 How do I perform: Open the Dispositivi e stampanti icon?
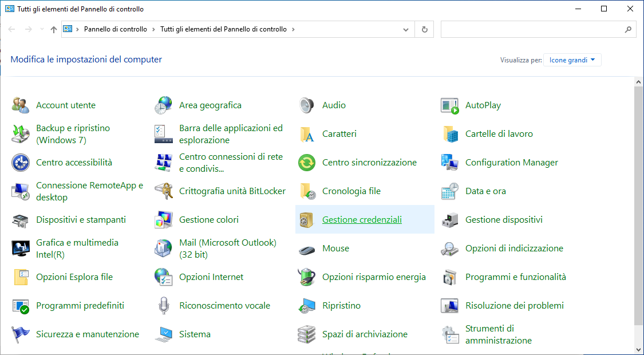pyautogui.click(x=21, y=220)
